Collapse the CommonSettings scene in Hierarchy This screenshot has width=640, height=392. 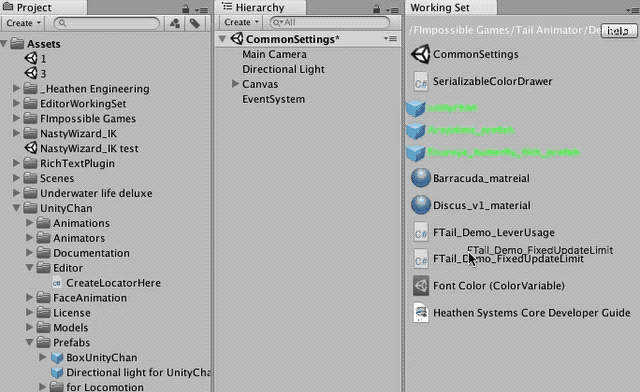(x=222, y=39)
